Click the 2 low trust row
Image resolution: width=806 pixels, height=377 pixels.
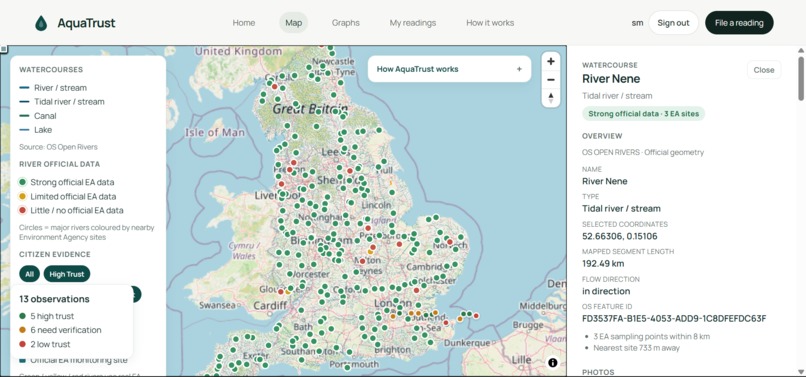point(44,345)
